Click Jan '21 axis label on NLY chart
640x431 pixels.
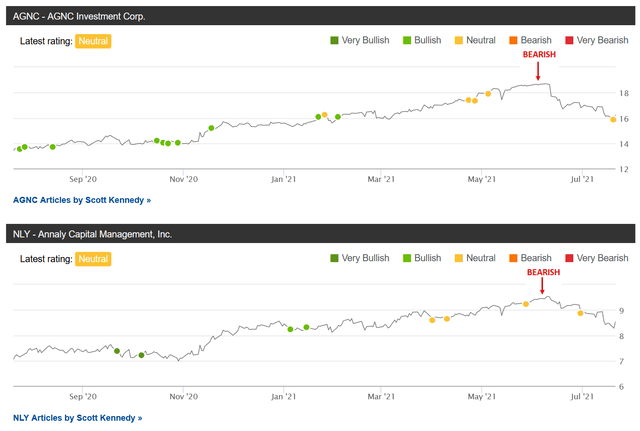coord(284,396)
